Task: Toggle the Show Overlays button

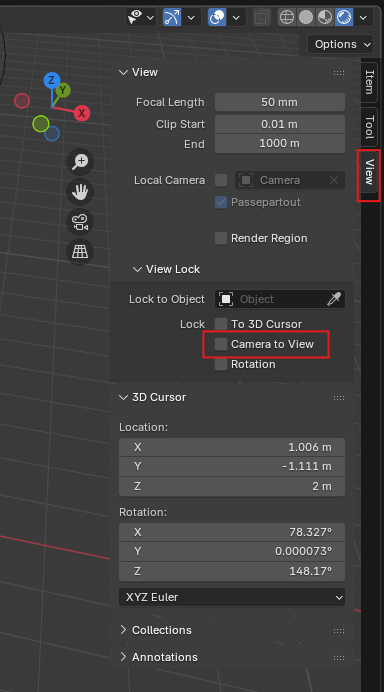Action: [x=217, y=18]
